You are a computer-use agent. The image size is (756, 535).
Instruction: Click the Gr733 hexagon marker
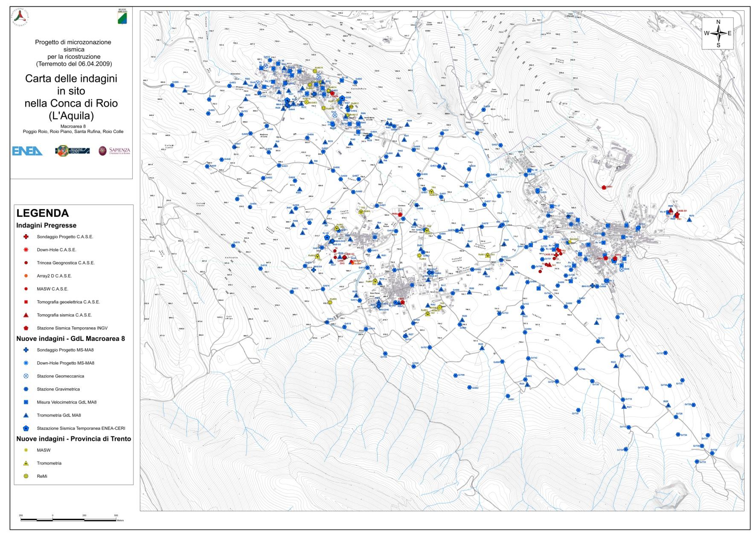[x=697, y=462]
